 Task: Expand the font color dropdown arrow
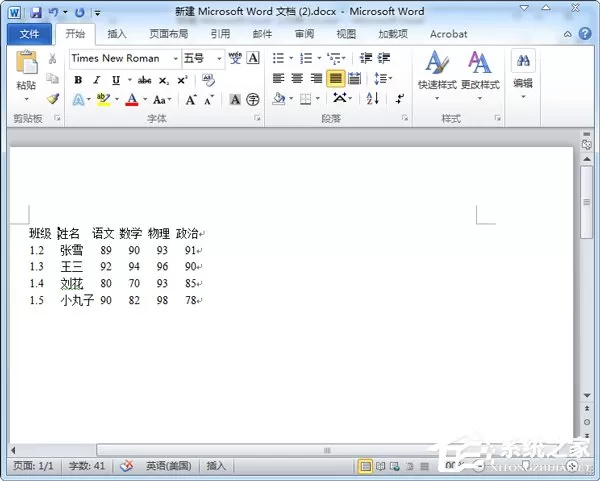pyautogui.click(x=145, y=100)
